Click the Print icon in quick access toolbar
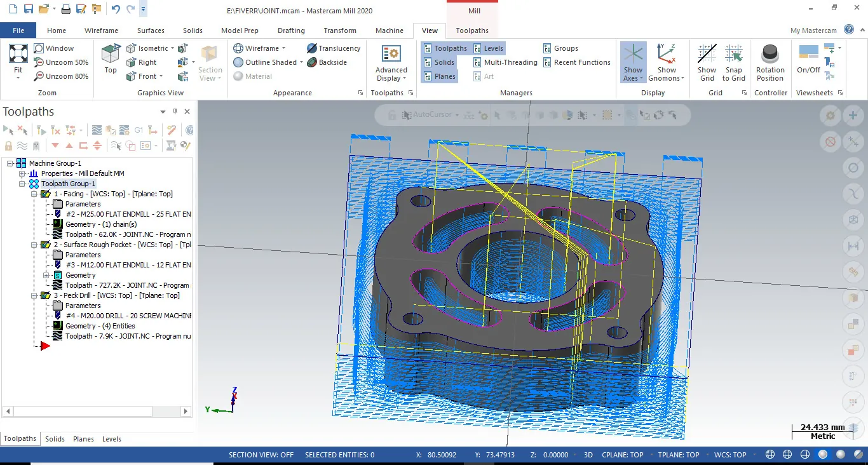 click(x=66, y=10)
